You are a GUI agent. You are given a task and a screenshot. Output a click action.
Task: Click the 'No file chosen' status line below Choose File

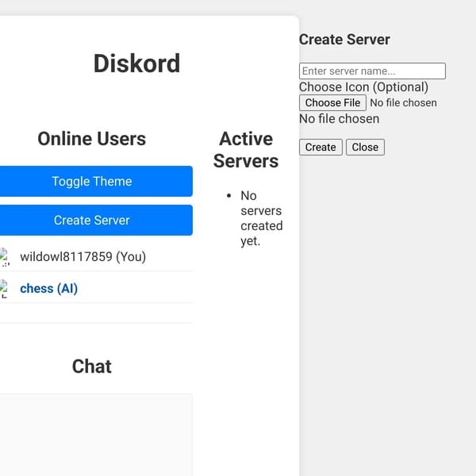(x=339, y=119)
